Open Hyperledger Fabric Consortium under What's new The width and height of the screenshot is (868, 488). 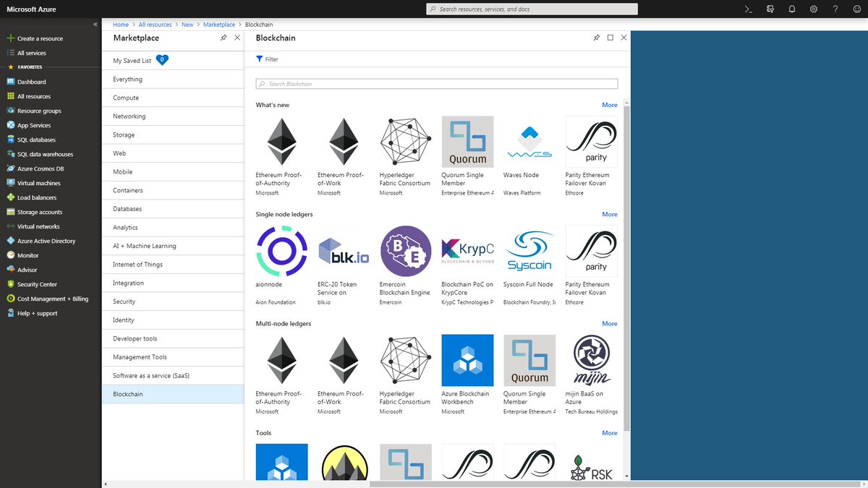click(x=406, y=156)
